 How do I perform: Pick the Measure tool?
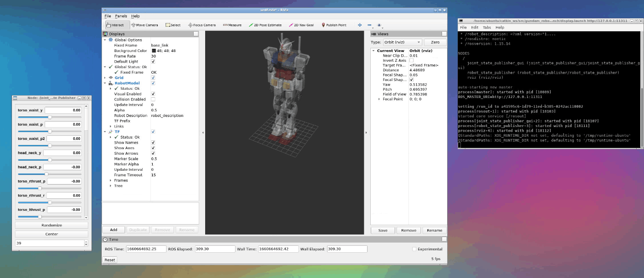click(x=232, y=25)
